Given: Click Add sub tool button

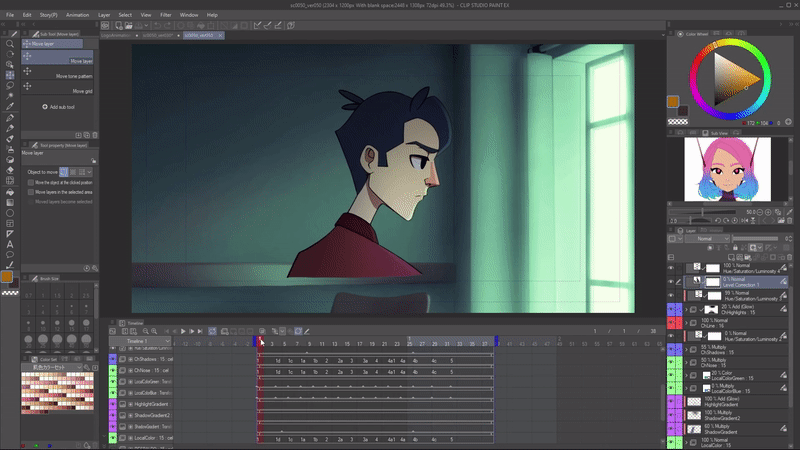Looking at the screenshot, I should 59,107.
